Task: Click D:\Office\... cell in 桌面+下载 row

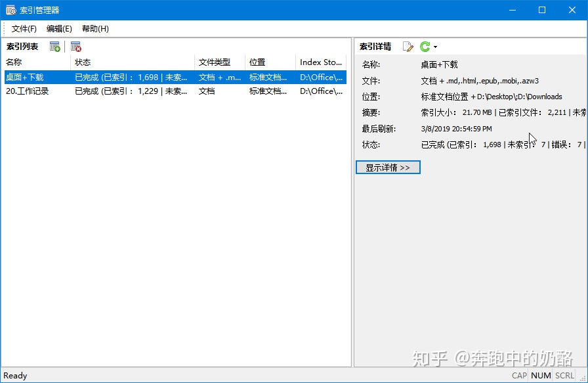Action: pyautogui.click(x=322, y=78)
